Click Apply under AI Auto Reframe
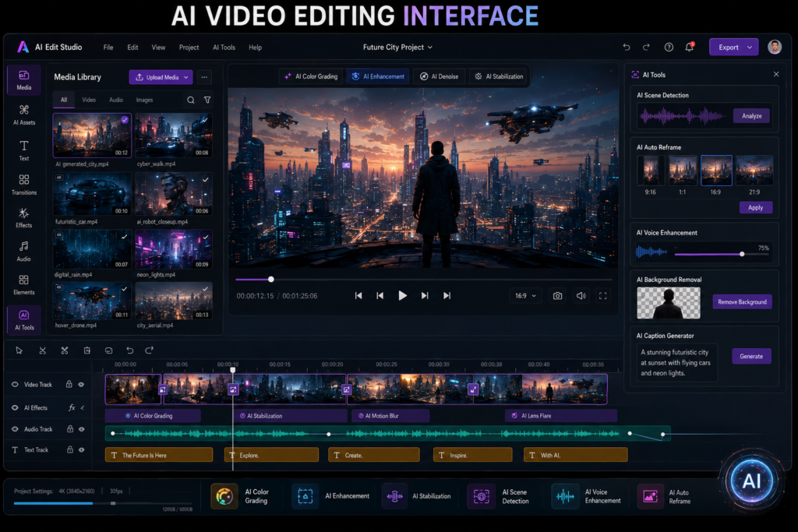 tap(756, 207)
